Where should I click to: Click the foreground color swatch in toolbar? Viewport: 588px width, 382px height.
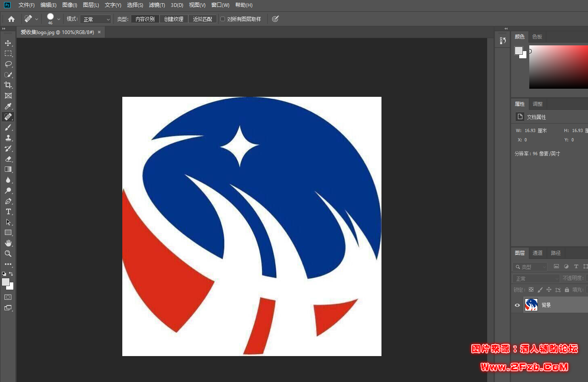6,282
